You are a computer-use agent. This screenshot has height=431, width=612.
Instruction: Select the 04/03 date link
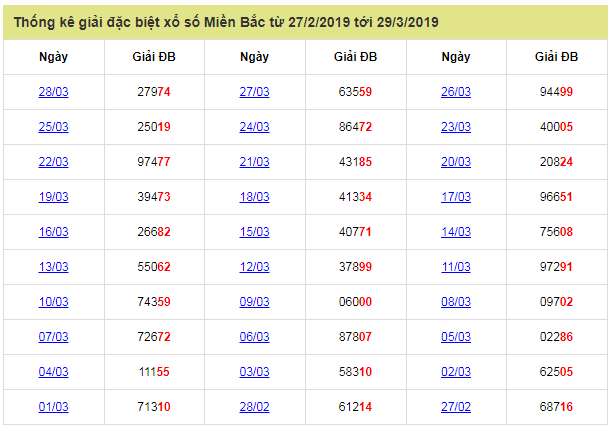tap(53, 372)
